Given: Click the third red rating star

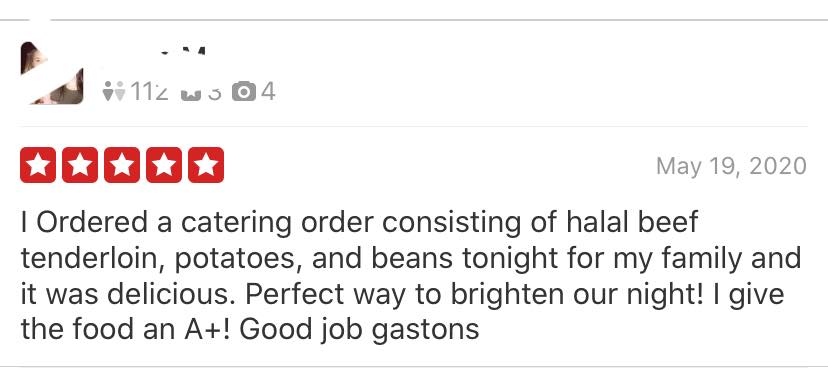Looking at the screenshot, I should (122, 165).
